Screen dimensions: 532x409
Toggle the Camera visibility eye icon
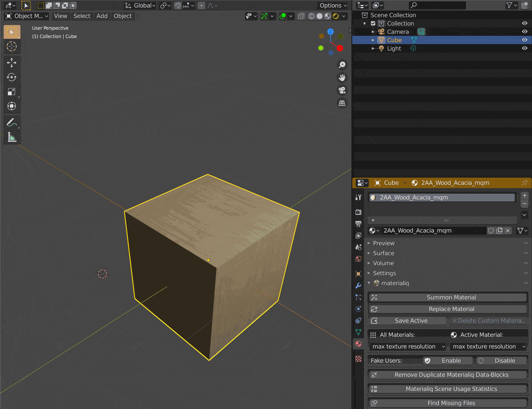(525, 31)
